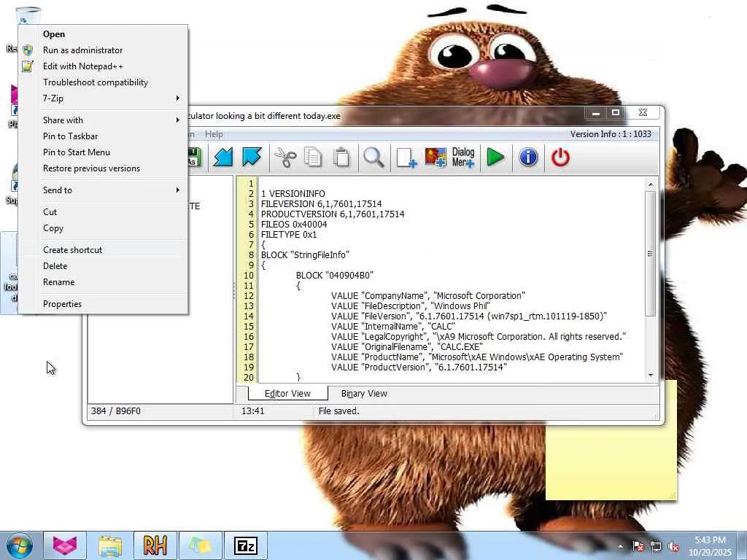The height and width of the screenshot is (560, 747).
Task: Choose Delete in context menu
Action: point(104,266)
